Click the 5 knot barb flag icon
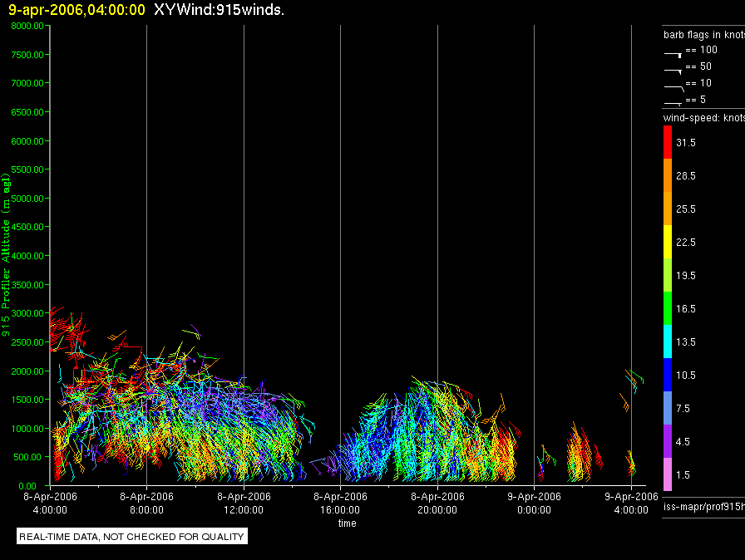Image resolution: width=745 pixels, height=560 pixels. (x=673, y=103)
